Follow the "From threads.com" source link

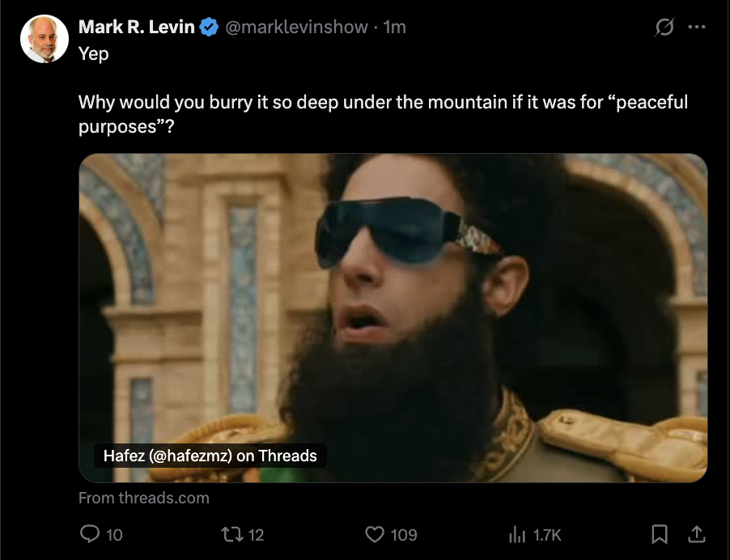144,498
